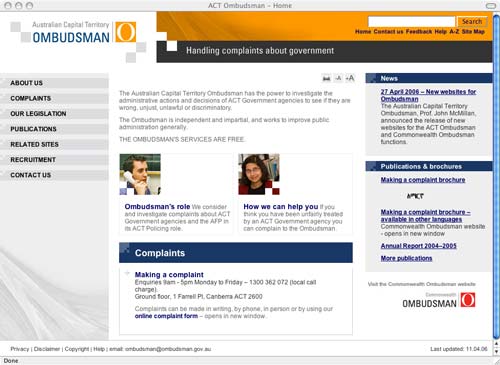
Task: Click Privacy footer link
Action: [20, 349]
